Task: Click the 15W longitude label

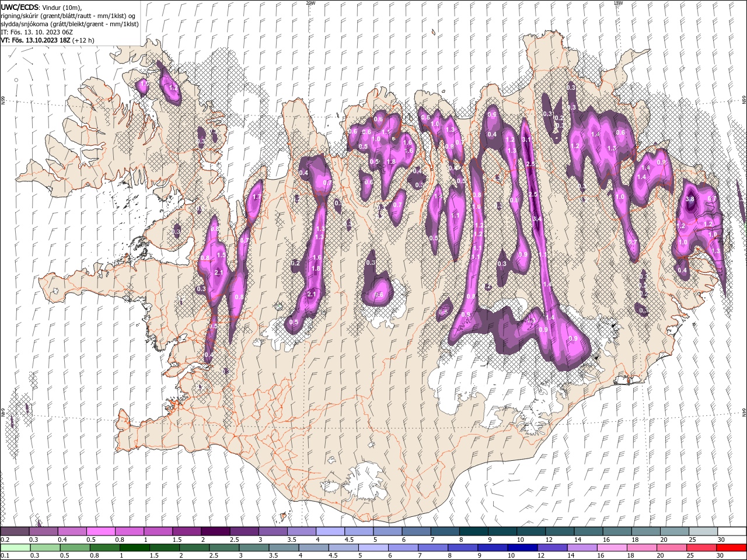Action: coord(618,3)
